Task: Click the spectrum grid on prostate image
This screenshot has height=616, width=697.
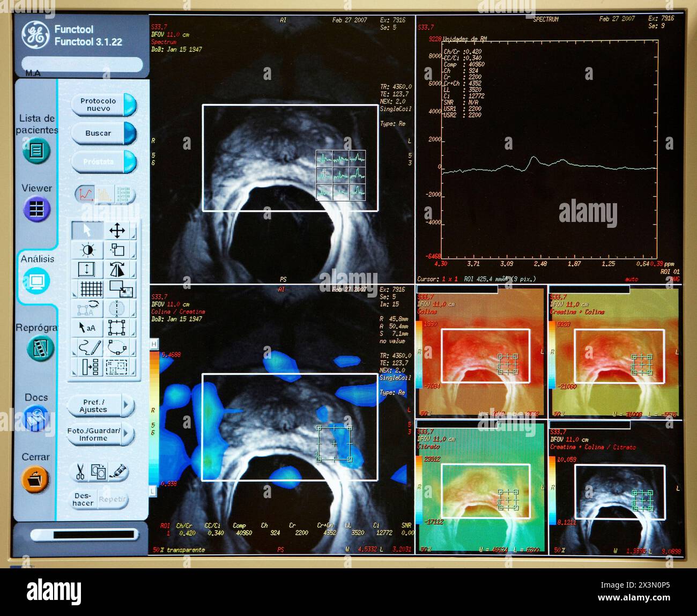Action: coord(340,175)
